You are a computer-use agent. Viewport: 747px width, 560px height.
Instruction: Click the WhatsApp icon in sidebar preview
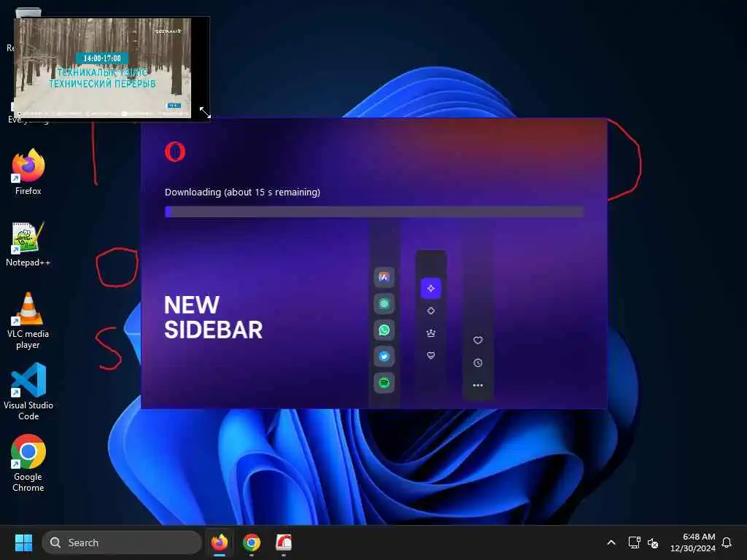tap(384, 330)
